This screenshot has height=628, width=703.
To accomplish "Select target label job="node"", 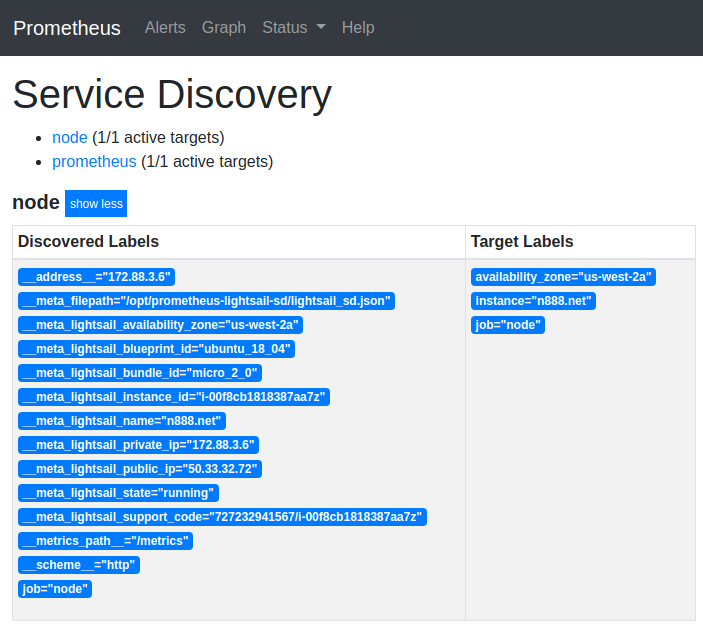I will click(x=508, y=325).
